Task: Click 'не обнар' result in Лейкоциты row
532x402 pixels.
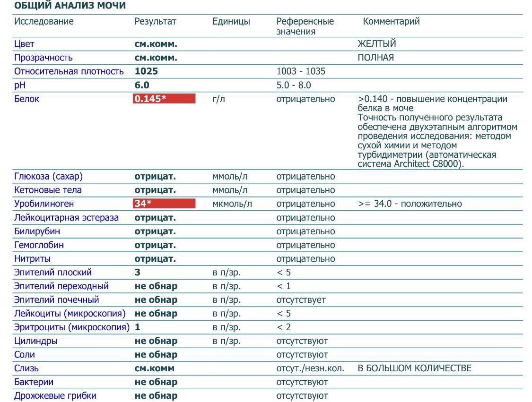Action: [x=156, y=314]
